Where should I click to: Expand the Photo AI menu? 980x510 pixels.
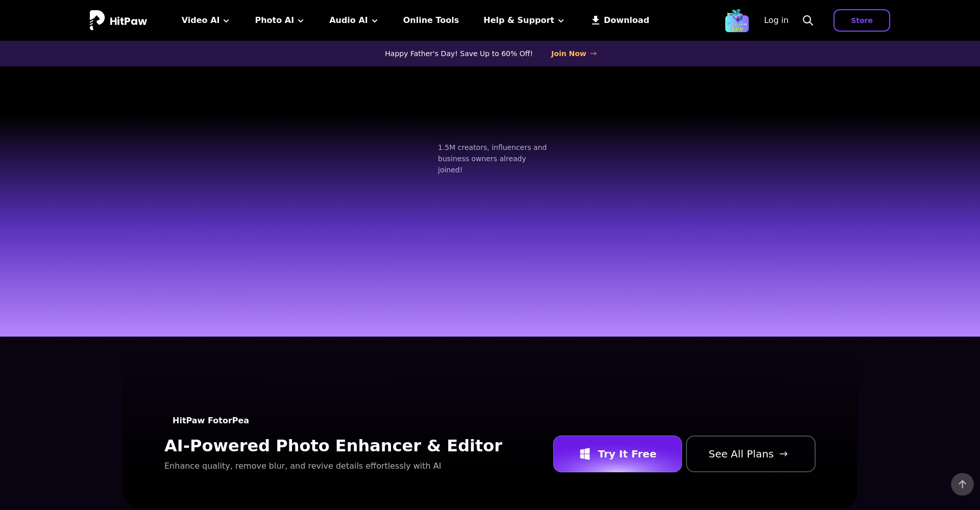[279, 20]
